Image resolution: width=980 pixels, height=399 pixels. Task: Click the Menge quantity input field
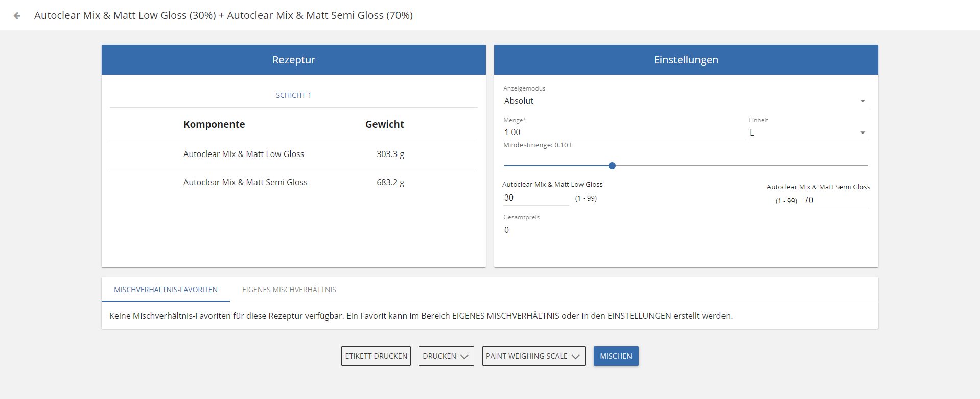pyautogui.click(x=624, y=132)
